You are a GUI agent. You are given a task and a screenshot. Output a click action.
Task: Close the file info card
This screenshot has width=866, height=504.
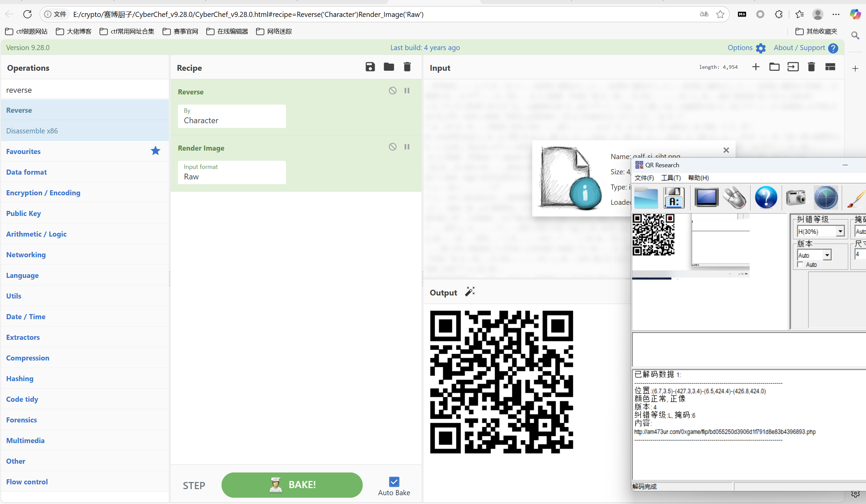point(726,150)
